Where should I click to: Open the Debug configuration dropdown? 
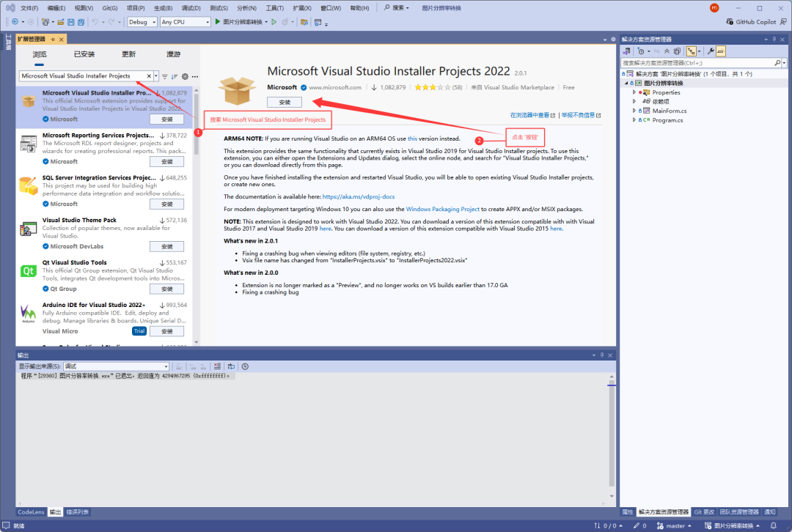(142, 22)
